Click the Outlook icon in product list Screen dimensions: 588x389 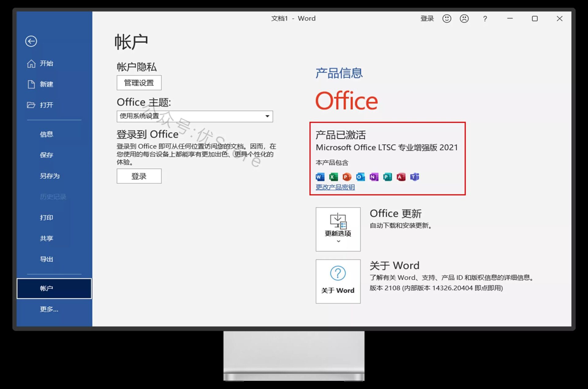pyautogui.click(x=360, y=177)
